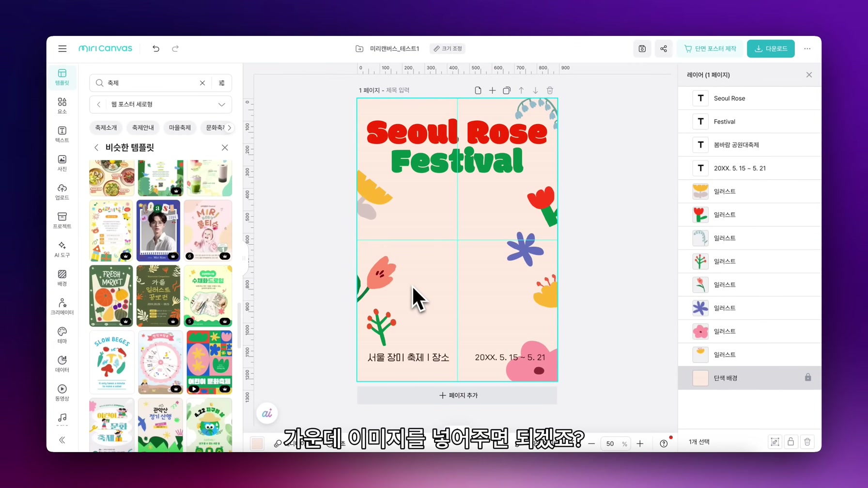Click the group layers icon in layers footer

coord(775,441)
